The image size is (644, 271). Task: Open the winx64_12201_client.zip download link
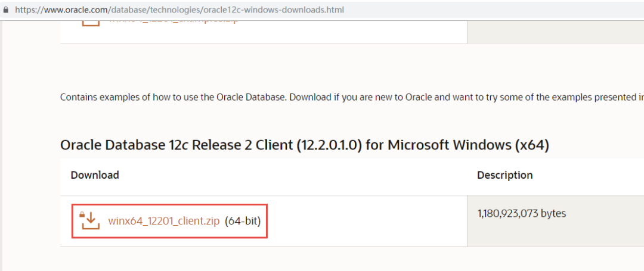164,221
